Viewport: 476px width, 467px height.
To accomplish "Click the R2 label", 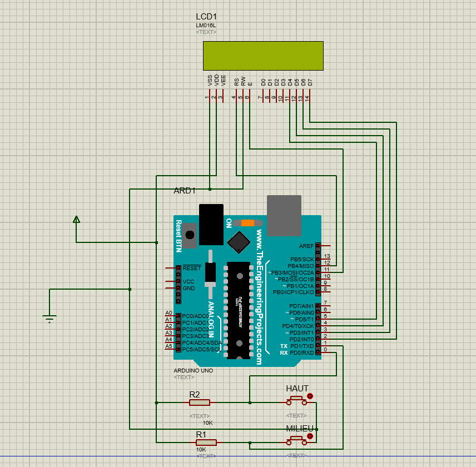I will 195,395.
